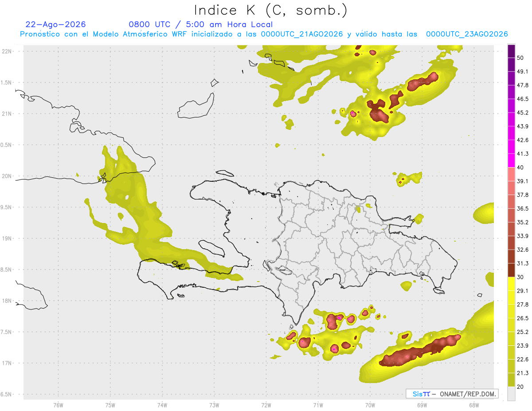Click the '19N' latitude axis label
The width and height of the screenshot is (532, 411).
click(7, 238)
